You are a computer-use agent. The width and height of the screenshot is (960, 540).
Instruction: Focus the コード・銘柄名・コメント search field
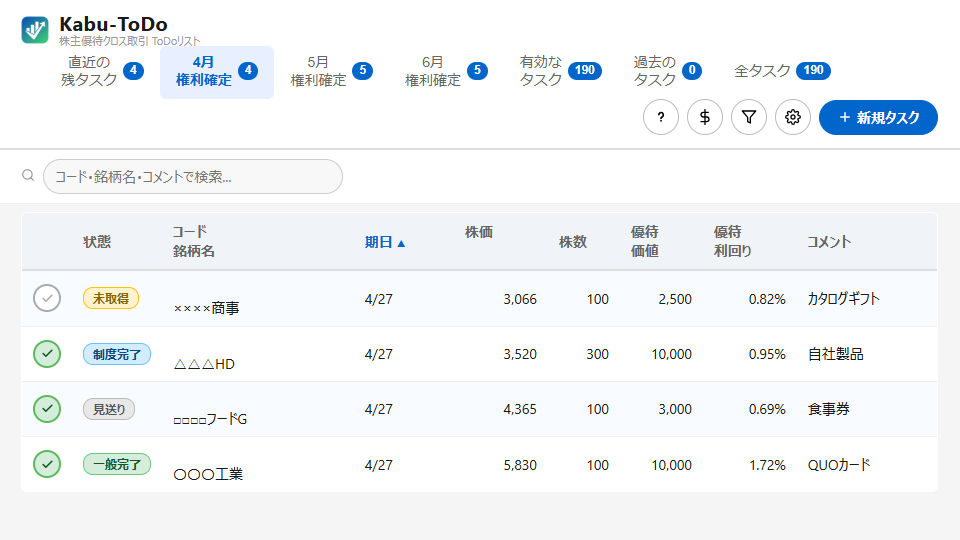[x=193, y=176]
